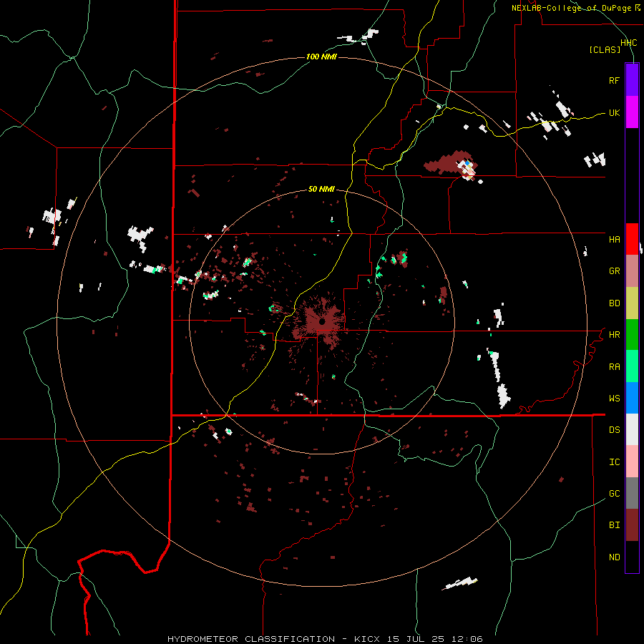Click the white DS legend color swatch
This screenshot has width=644, height=644.
coord(632,429)
